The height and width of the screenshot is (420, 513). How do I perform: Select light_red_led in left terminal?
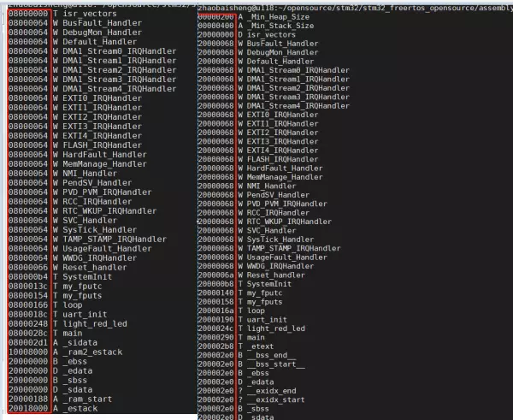(95, 324)
